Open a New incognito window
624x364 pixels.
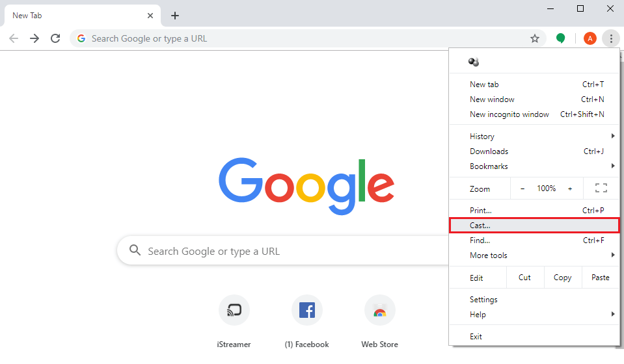tap(534, 114)
